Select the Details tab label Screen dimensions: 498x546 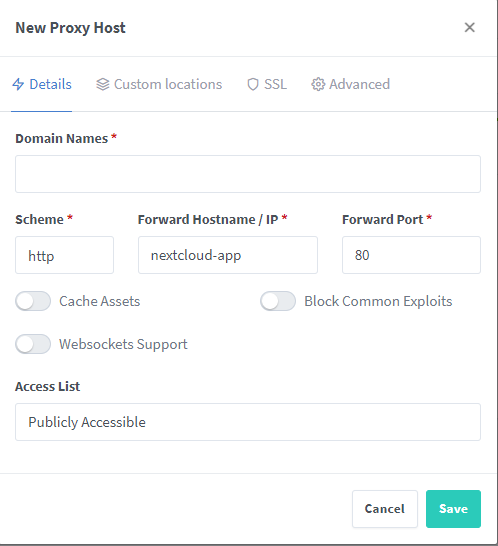50,84
